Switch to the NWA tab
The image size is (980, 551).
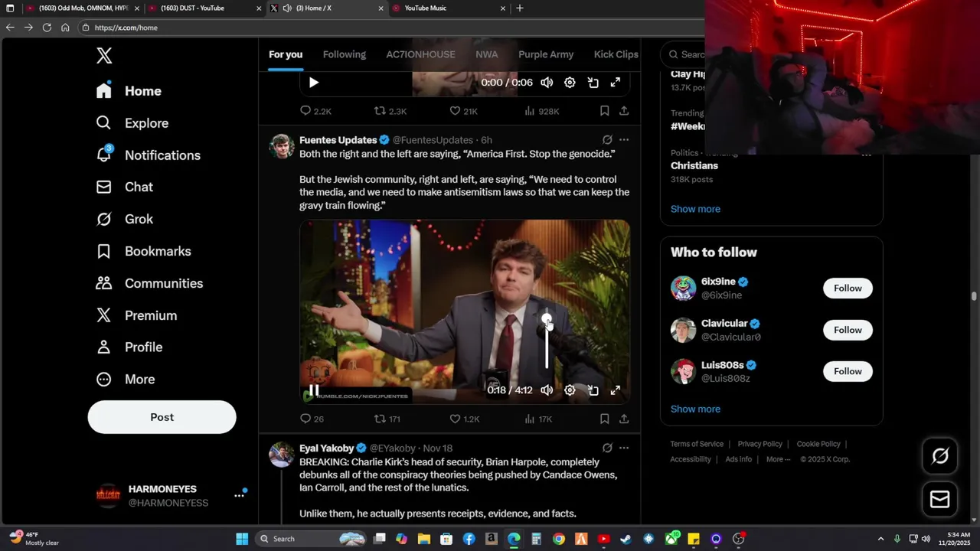tap(487, 54)
